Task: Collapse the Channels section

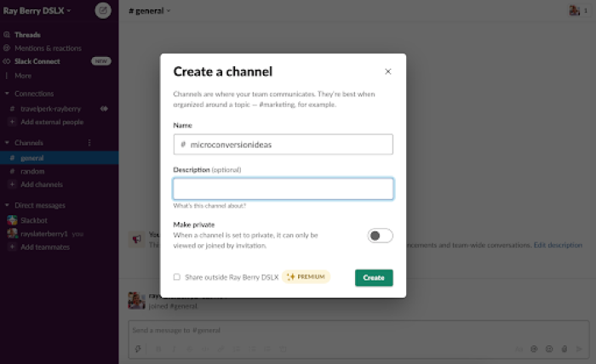Action: 7,143
